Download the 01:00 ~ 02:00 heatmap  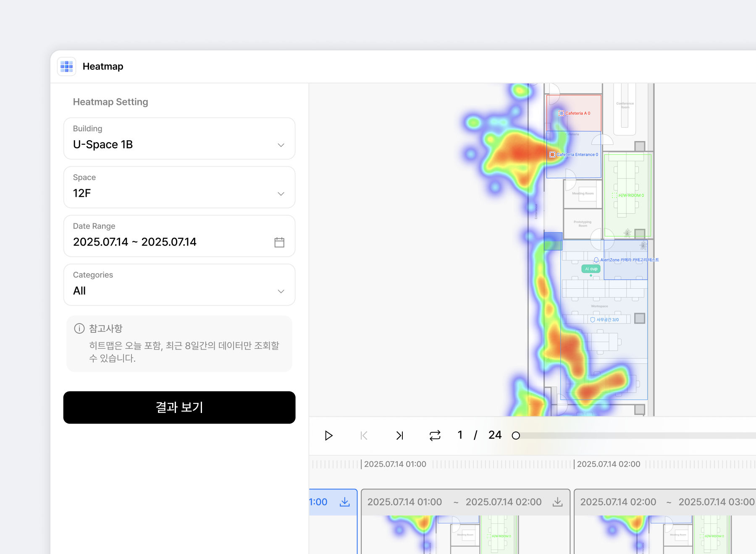(557, 502)
